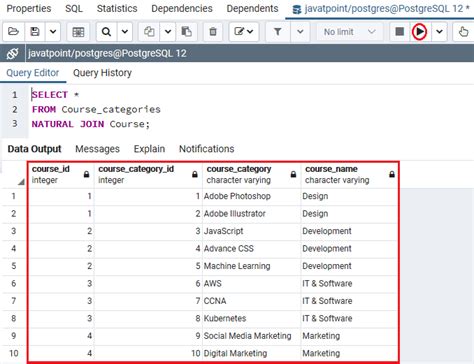Click the connection status link icon

click(x=12, y=53)
